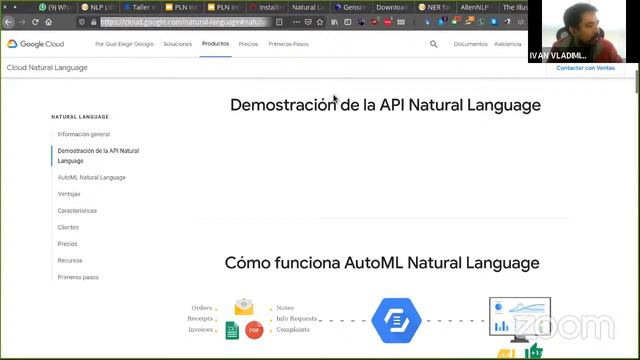Open Por Qué Elegir Google menu
The width and height of the screenshot is (640, 360).
tap(124, 44)
